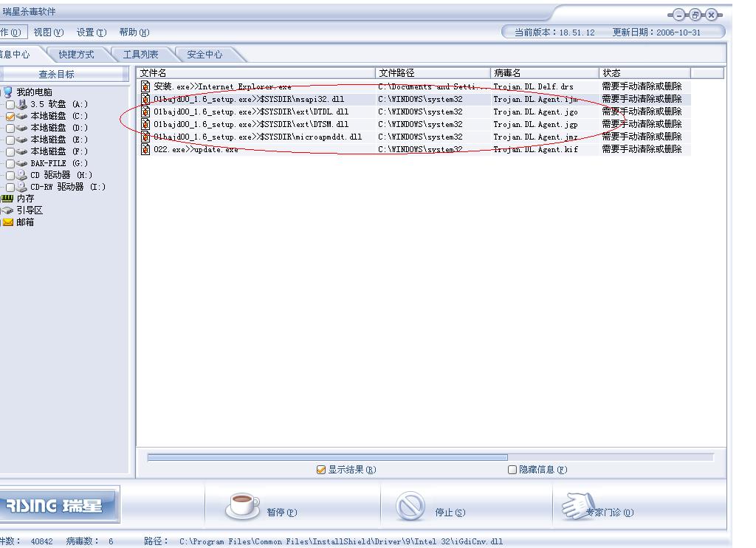The height and width of the screenshot is (548, 756).
Task: Uncheck the 本地磁盘 (C:) checkbox
Action: tap(10, 116)
